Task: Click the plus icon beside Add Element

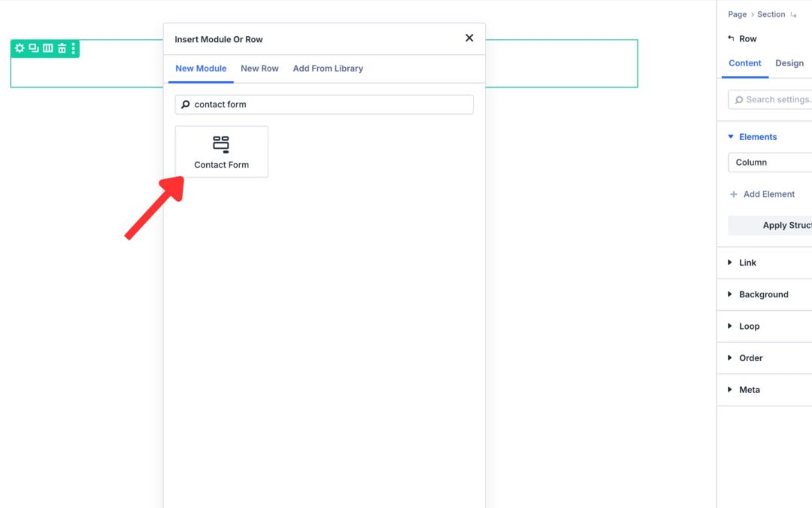Action: tap(733, 194)
